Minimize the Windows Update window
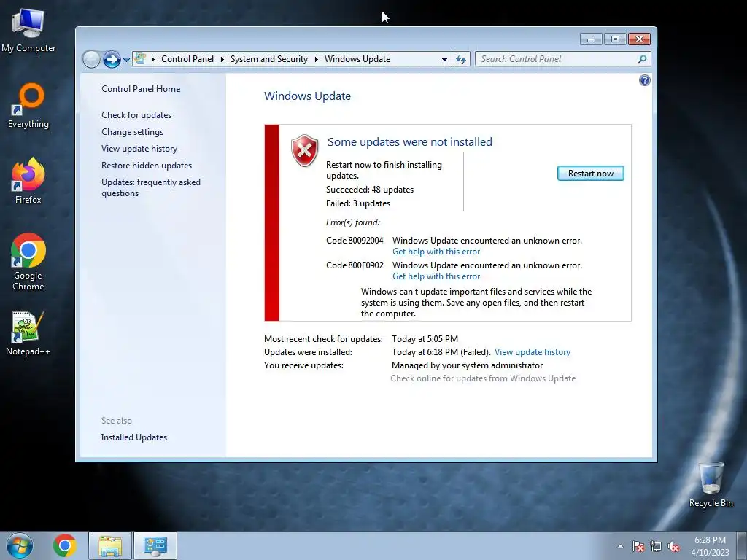The width and height of the screenshot is (747, 560). 591,39
